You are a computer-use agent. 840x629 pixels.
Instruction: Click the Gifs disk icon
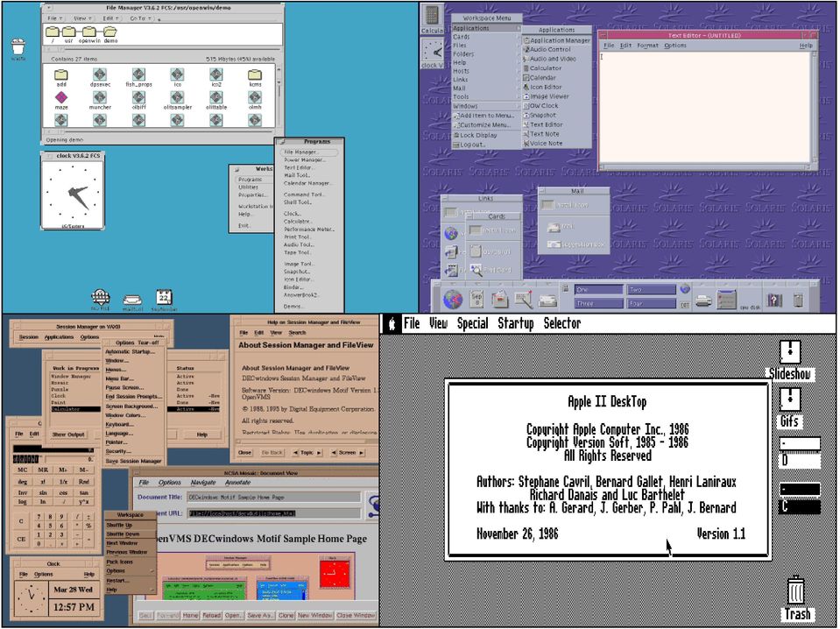(x=790, y=400)
